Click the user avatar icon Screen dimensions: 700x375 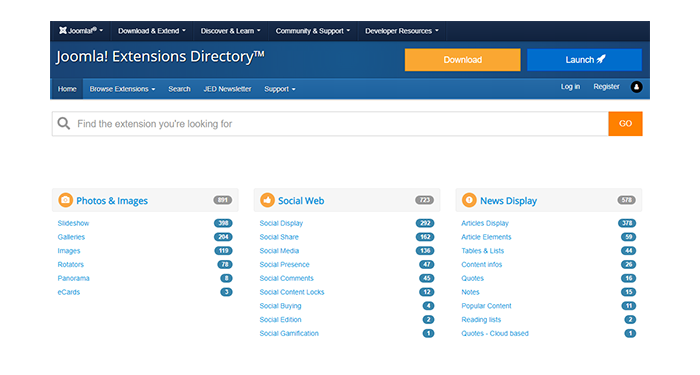(x=637, y=87)
